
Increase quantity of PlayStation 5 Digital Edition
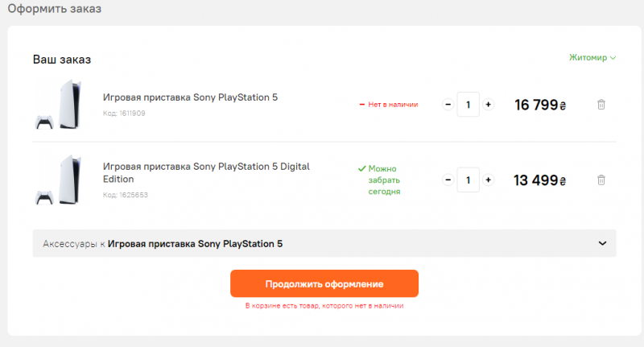488,180
